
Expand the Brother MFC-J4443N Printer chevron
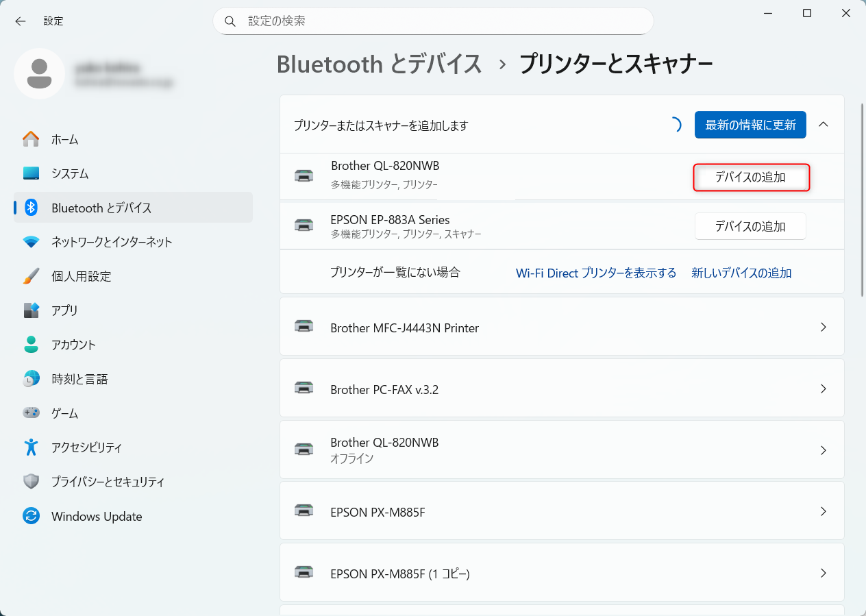[x=824, y=328]
